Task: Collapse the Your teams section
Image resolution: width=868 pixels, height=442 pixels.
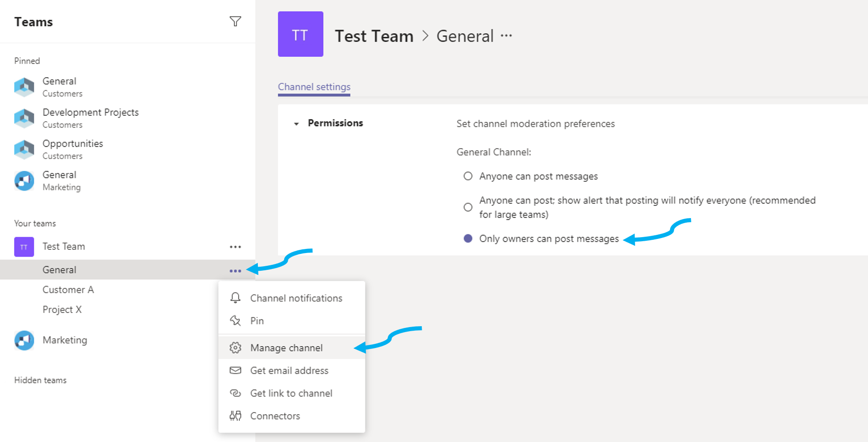Action: click(35, 223)
